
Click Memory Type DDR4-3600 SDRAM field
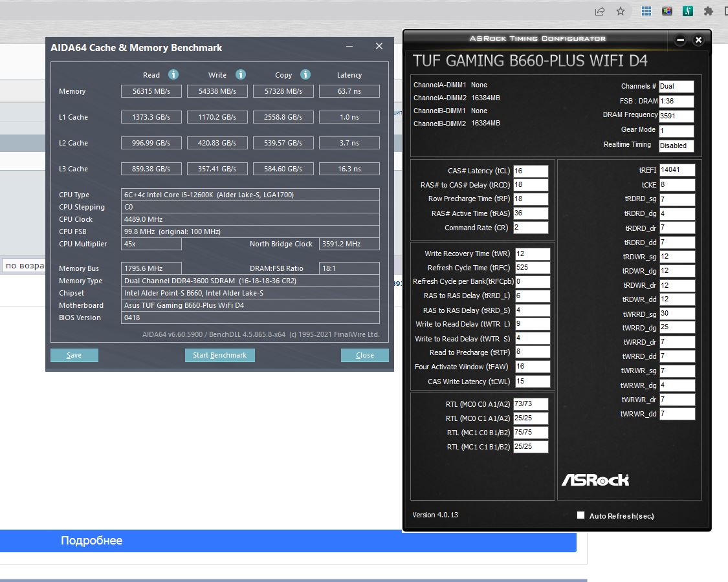[250, 281]
